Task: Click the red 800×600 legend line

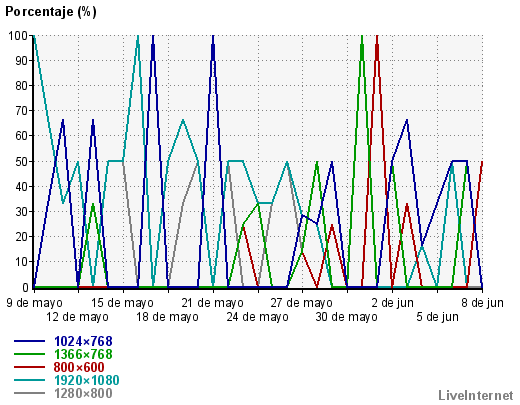Action: coord(29,367)
